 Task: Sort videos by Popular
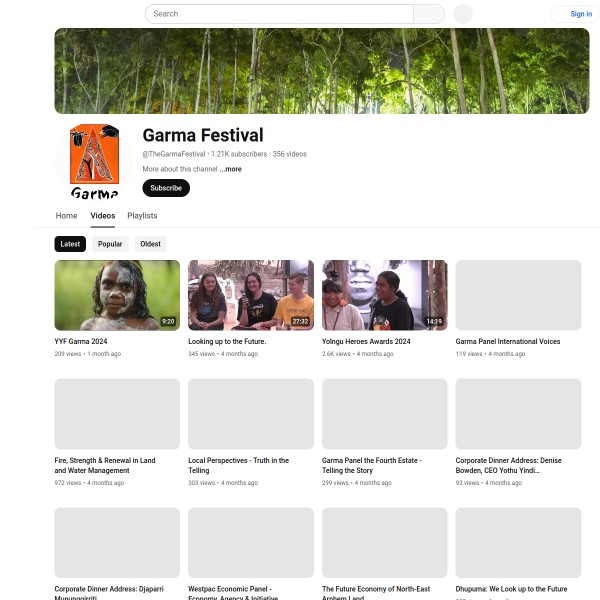coord(110,244)
